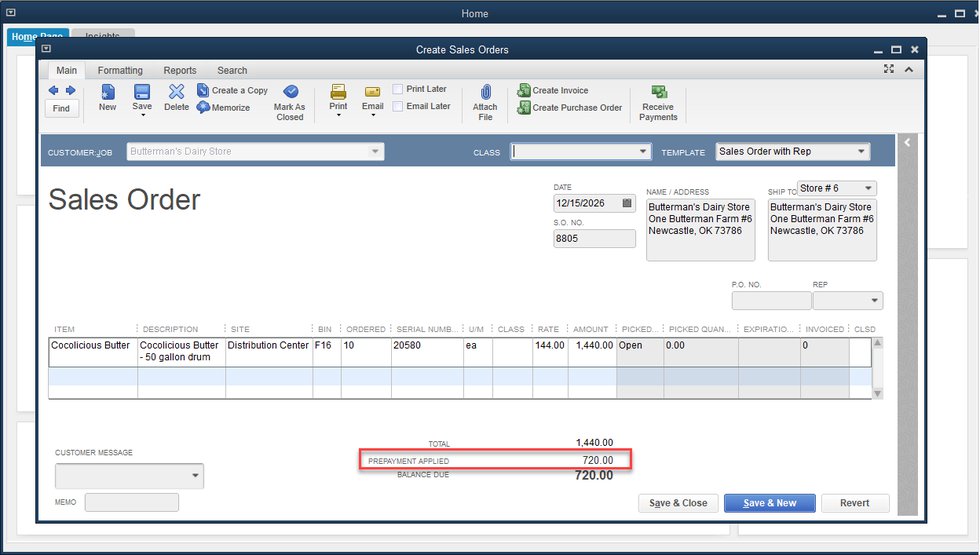Click the Attach File paperclip icon
The image size is (980, 555).
point(485,92)
